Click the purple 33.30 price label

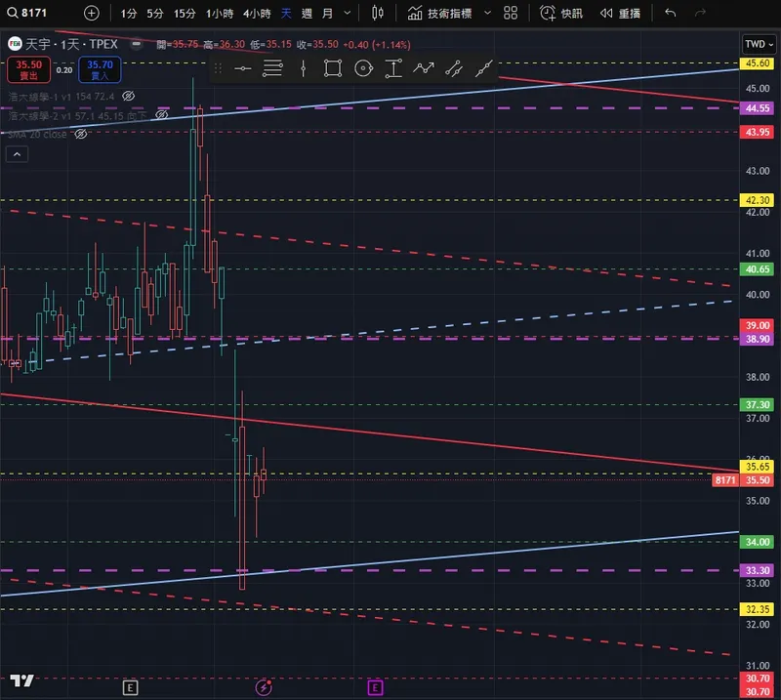(x=758, y=570)
